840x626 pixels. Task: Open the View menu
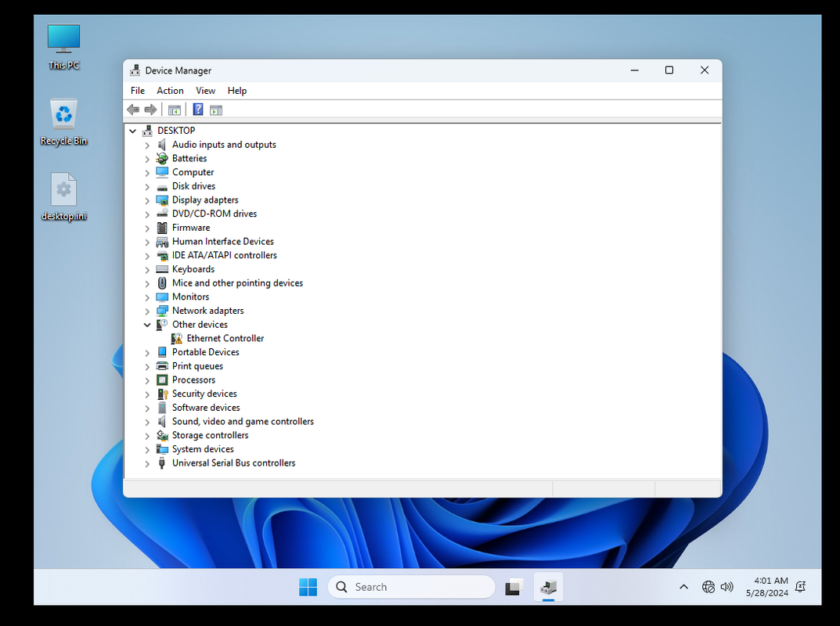[205, 91]
